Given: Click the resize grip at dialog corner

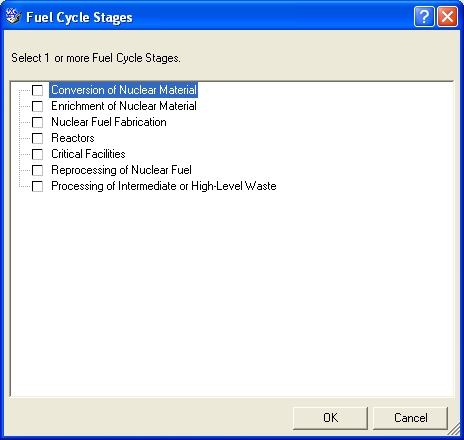Looking at the screenshot, I should pyautogui.click(x=453, y=429).
